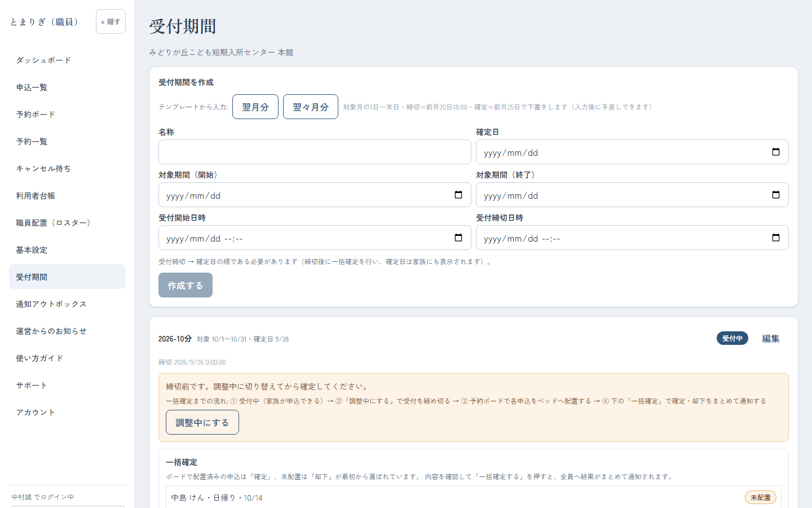Collapse sidebar with the 隠す button
812x508 pixels.
[x=111, y=21]
